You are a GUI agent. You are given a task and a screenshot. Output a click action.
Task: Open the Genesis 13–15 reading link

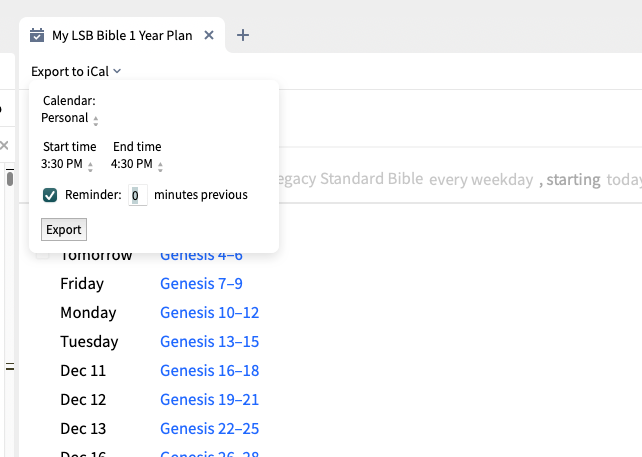tap(209, 342)
